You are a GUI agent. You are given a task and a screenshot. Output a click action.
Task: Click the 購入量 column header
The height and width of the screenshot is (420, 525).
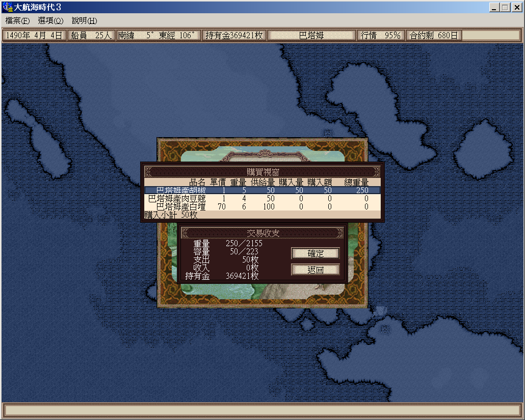pyautogui.click(x=291, y=182)
